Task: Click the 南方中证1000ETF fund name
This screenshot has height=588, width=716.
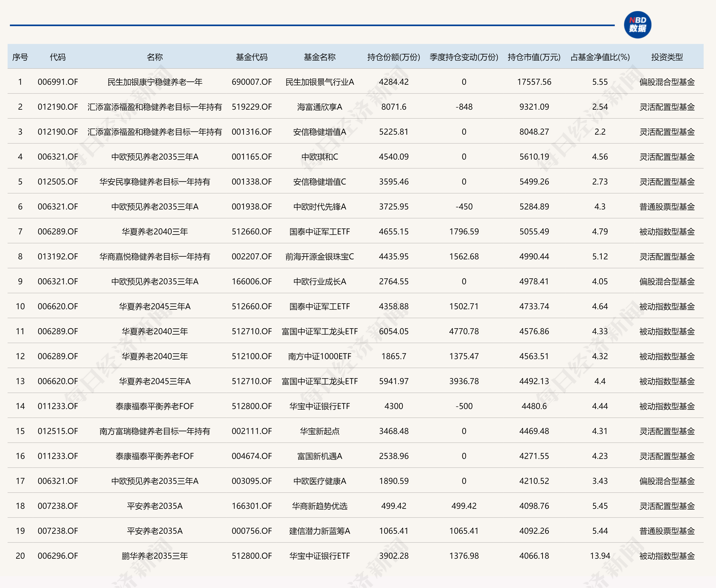Action: 320,356
